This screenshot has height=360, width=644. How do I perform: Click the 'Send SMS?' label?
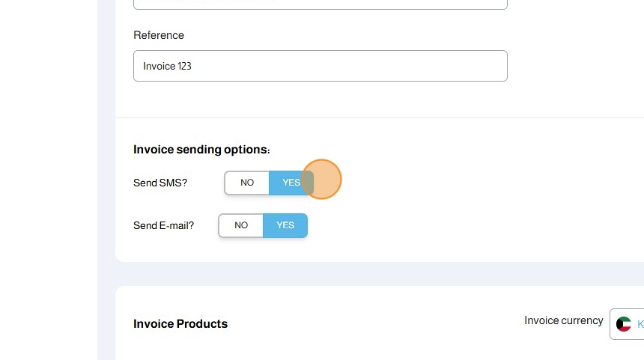[x=160, y=183]
